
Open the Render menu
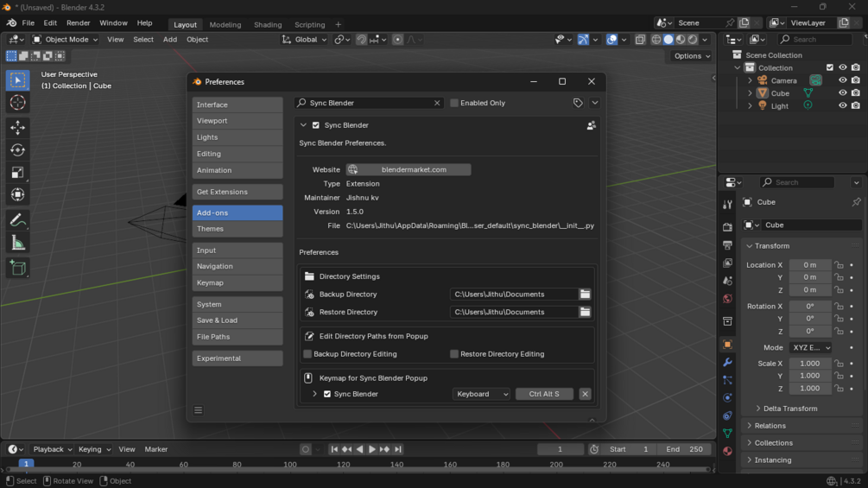point(78,23)
